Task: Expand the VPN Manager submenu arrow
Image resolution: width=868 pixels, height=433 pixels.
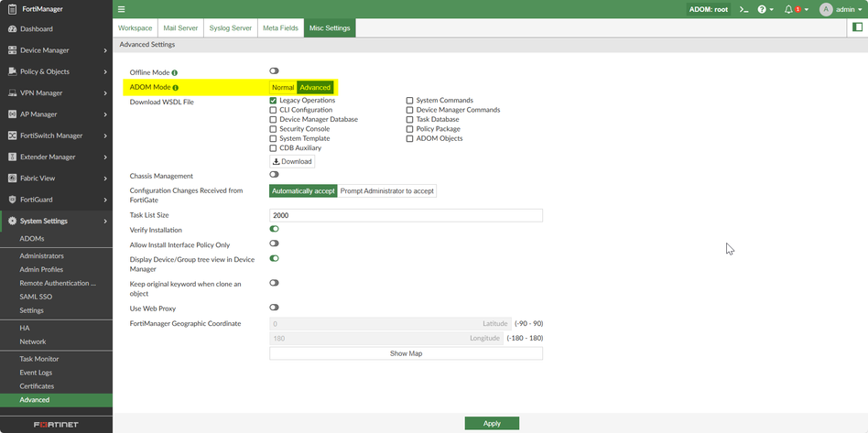Action: pos(105,93)
